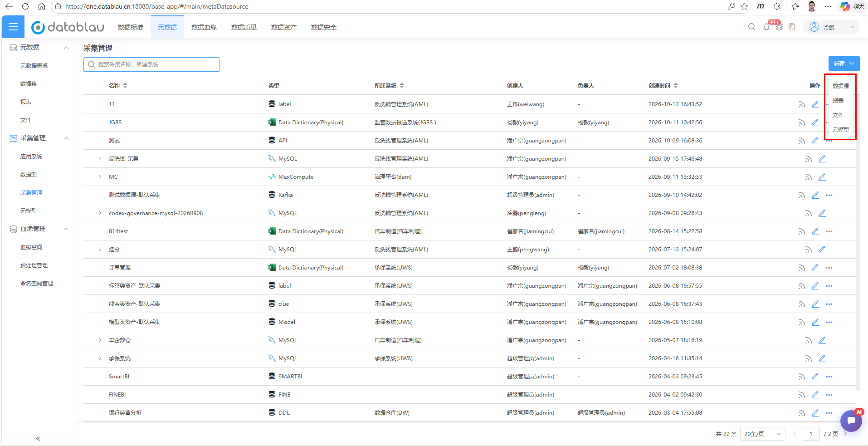Open 应用系统 in the sidebar
The width and height of the screenshot is (868, 446).
(x=31, y=157)
